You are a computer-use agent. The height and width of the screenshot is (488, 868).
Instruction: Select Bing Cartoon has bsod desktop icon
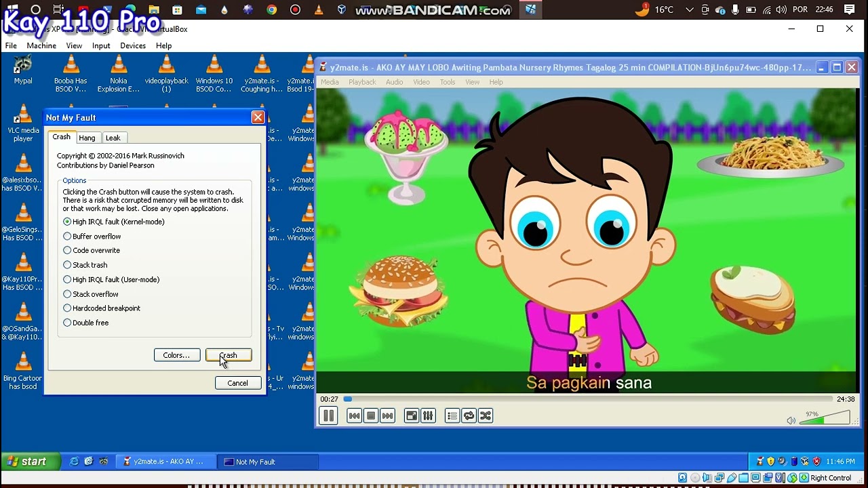[23, 371]
